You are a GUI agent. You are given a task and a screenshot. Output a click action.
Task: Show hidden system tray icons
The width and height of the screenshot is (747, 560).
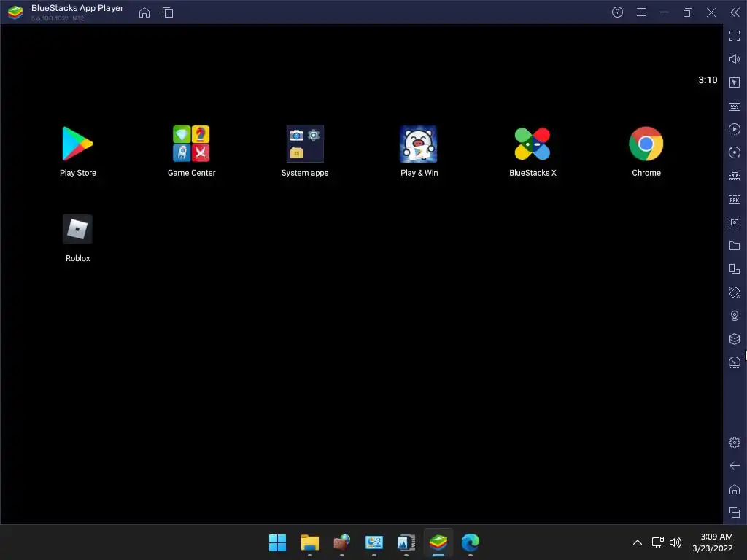[638, 542]
